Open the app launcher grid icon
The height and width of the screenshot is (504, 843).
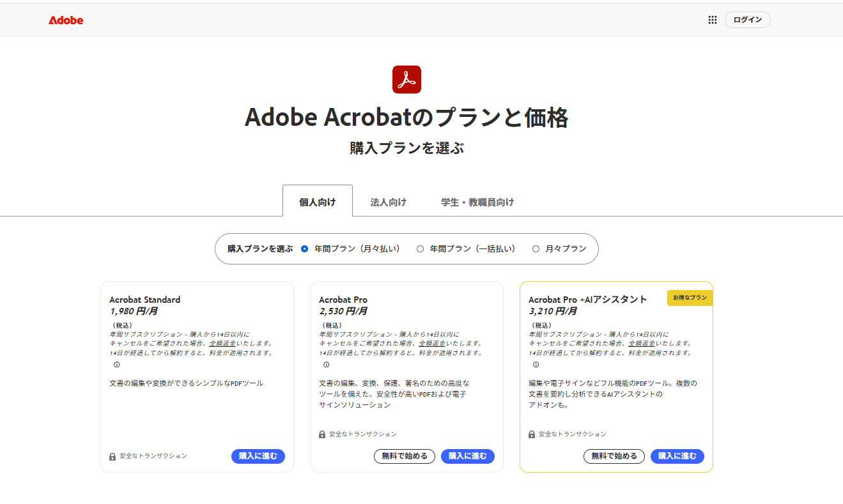pyautogui.click(x=712, y=20)
